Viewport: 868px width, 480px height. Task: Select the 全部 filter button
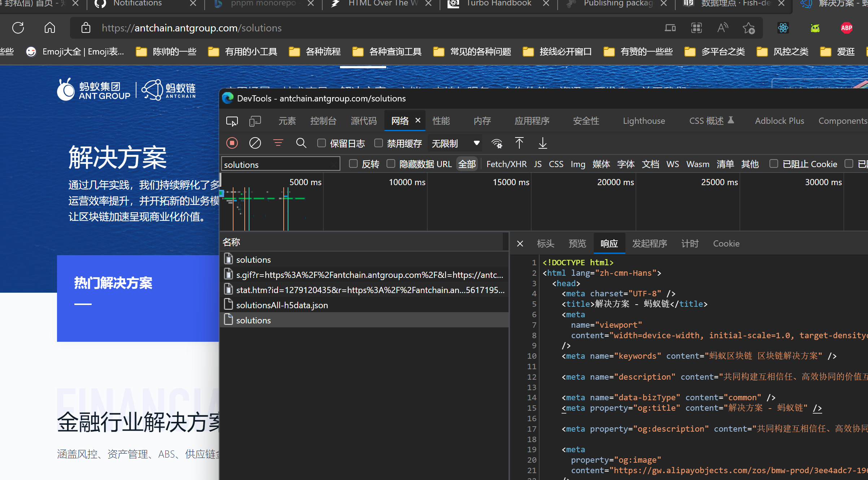click(x=467, y=164)
